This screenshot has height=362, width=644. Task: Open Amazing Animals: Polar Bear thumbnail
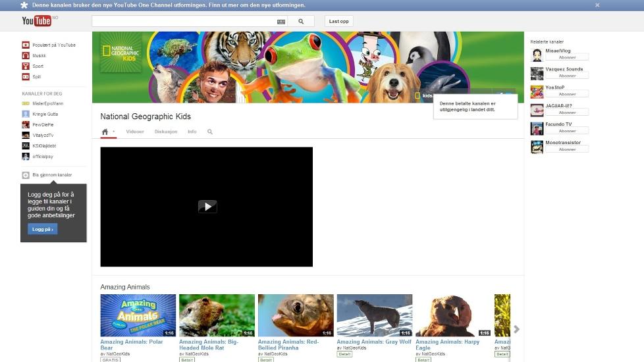pyautogui.click(x=138, y=315)
